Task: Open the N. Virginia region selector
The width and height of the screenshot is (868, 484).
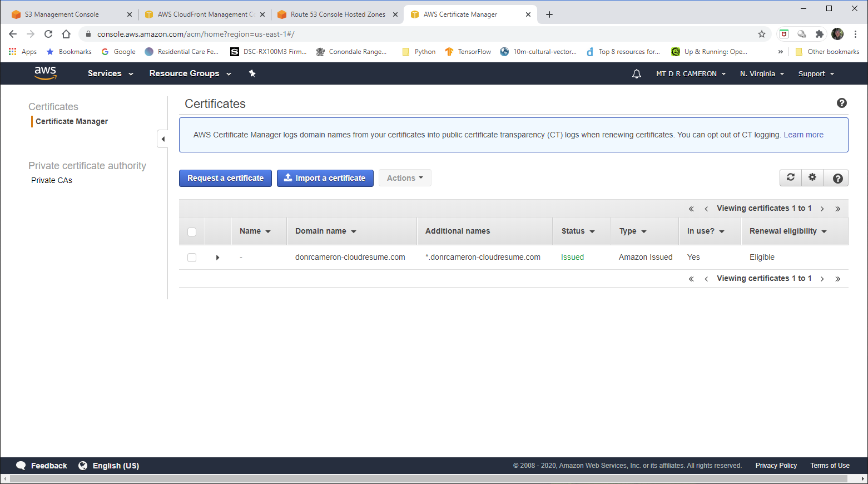Action: point(762,73)
